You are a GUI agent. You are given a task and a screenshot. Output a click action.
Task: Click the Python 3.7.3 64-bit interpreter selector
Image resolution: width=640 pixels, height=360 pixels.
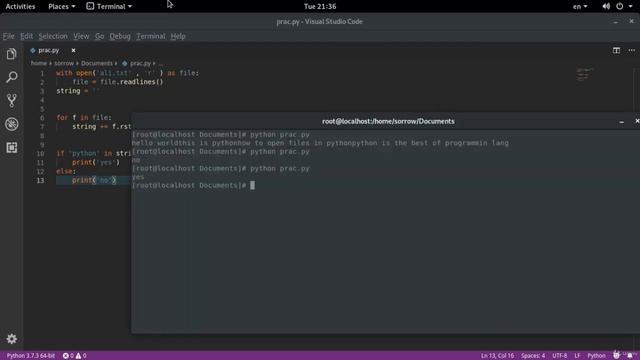coord(31,356)
